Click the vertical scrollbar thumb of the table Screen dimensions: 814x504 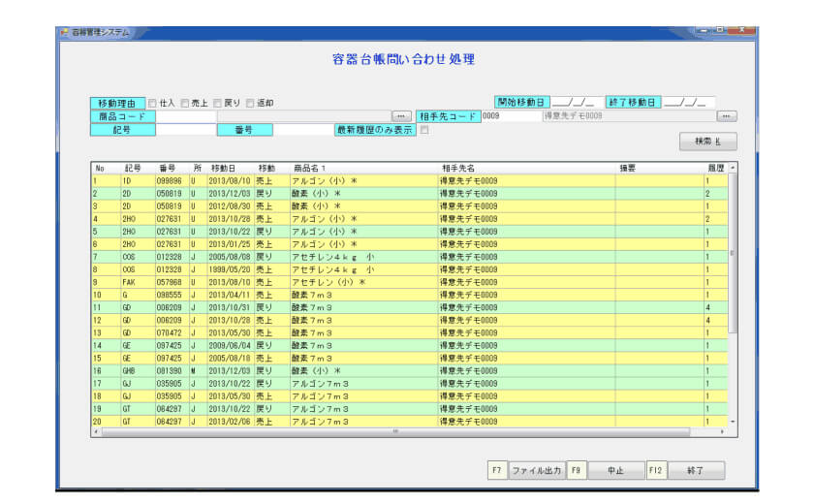click(733, 253)
